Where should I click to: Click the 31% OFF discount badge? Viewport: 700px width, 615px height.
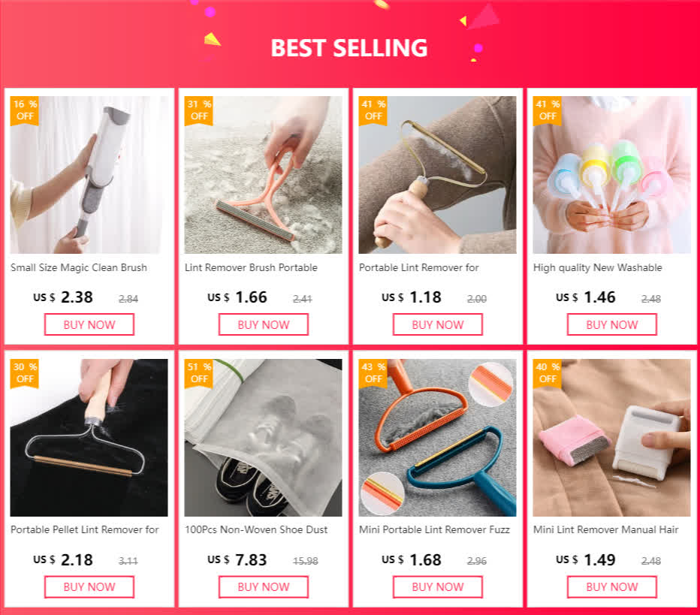tap(199, 110)
